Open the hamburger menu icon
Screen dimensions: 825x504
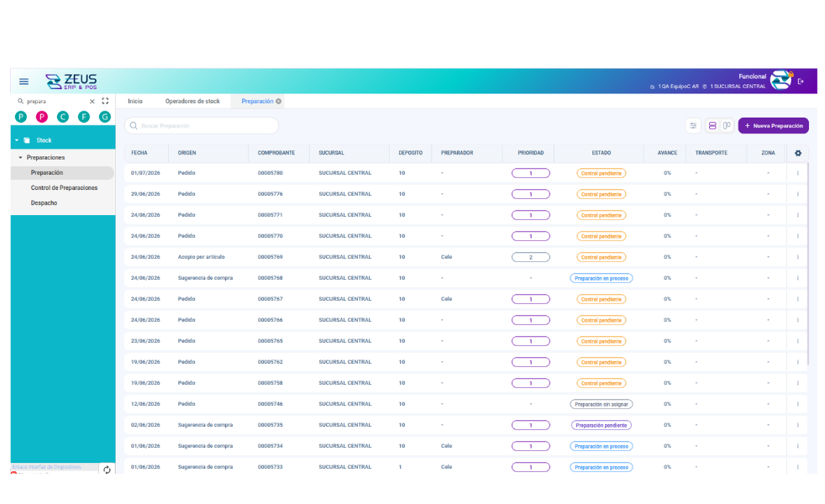pos(24,81)
